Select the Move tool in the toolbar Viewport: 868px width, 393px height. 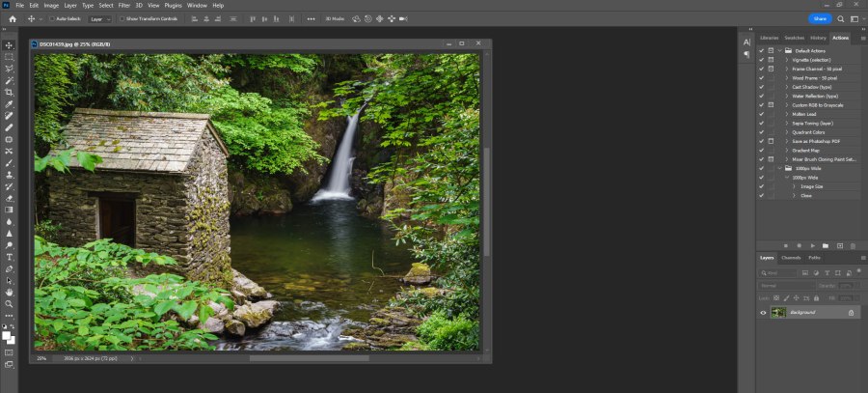(10, 45)
